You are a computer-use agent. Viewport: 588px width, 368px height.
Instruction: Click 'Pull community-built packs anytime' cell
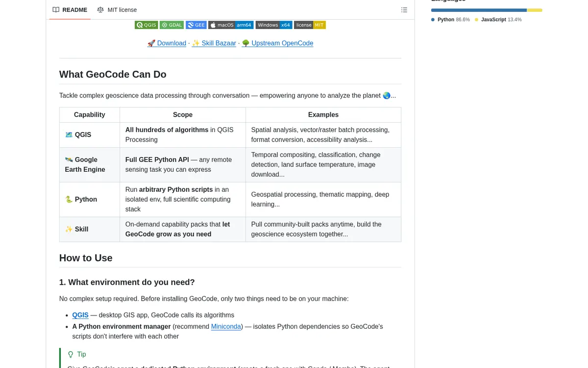[323, 229]
